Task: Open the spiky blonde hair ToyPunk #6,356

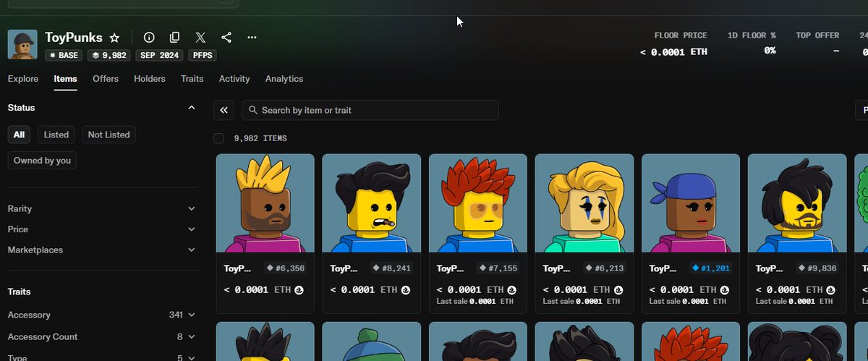Action: (x=265, y=203)
